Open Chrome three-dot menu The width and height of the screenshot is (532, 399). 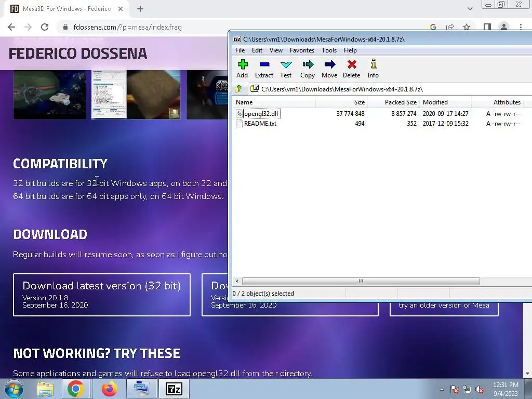(521, 26)
